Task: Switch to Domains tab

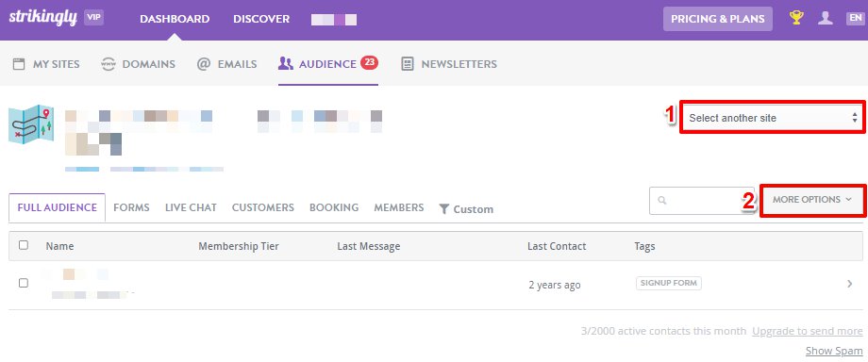Action: pos(138,64)
